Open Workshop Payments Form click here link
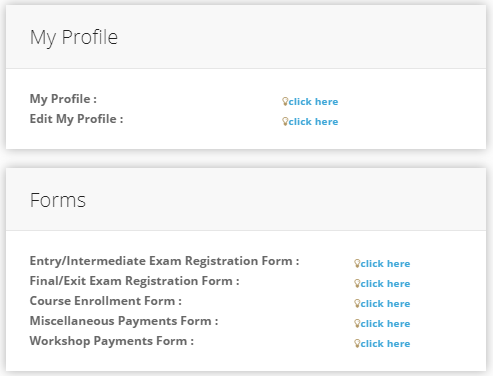The image size is (493, 376). (385, 344)
